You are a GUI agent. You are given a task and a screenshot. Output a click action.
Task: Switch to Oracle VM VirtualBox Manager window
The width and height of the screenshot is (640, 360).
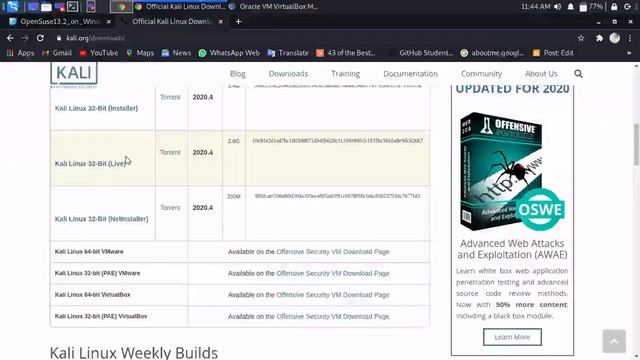pos(273,7)
